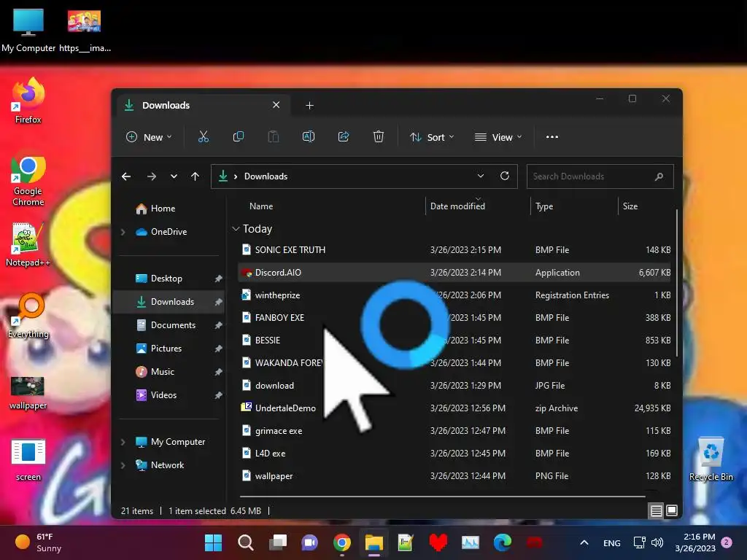
Task: Unpin Desktop from Quick access
Action: pos(218,279)
